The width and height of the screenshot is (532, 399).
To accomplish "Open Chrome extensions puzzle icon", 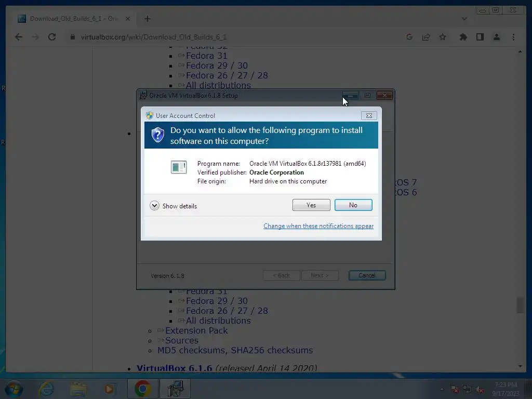I will pyautogui.click(x=463, y=37).
